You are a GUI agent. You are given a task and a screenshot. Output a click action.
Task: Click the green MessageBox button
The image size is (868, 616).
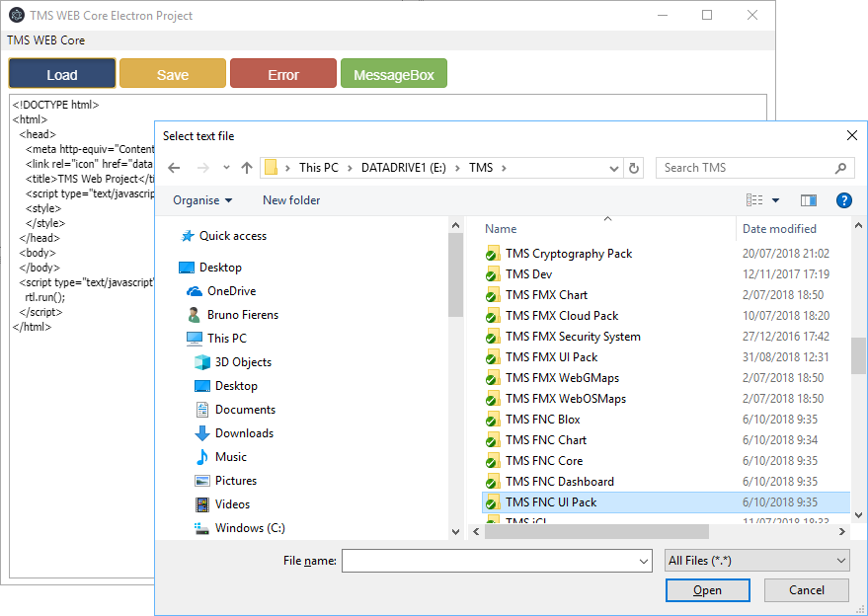pyautogui.click(x=394, y=74)
